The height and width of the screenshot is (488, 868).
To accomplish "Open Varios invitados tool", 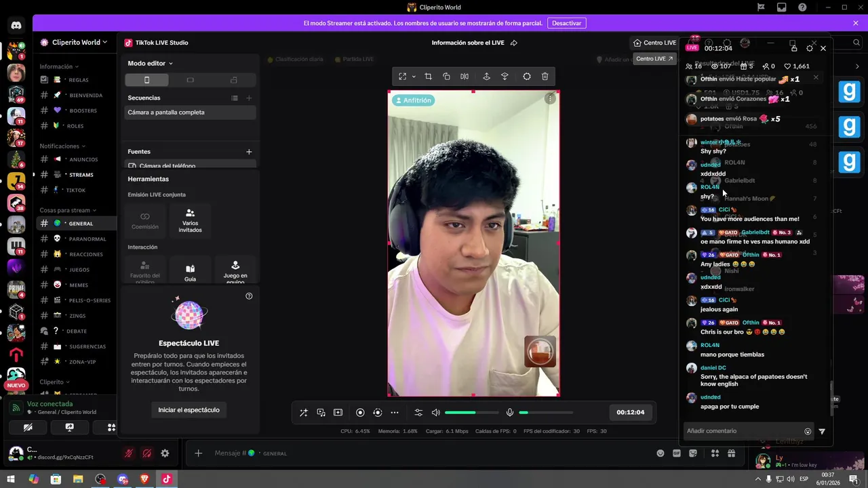I will [x=190, y=220].
